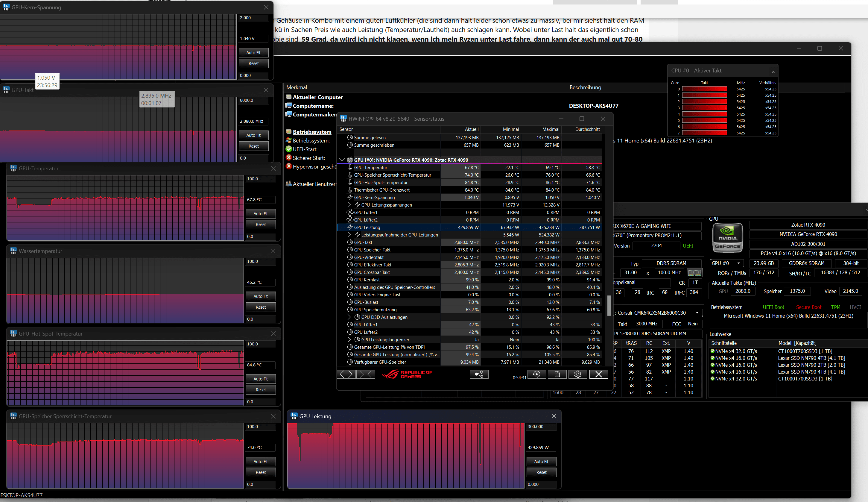
Task: Click the HWiNFO icon in Wassertemperatur graph title
Action: (13, 251)
